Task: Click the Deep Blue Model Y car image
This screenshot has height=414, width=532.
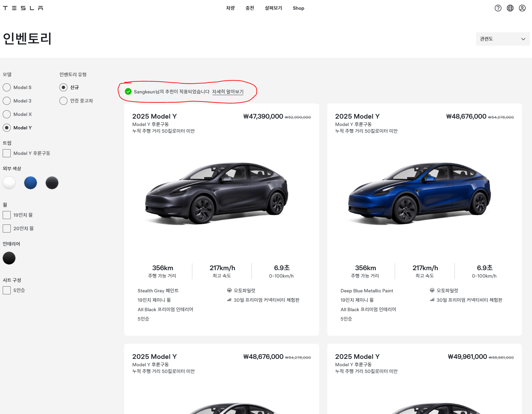Action: tap(420, 193)
